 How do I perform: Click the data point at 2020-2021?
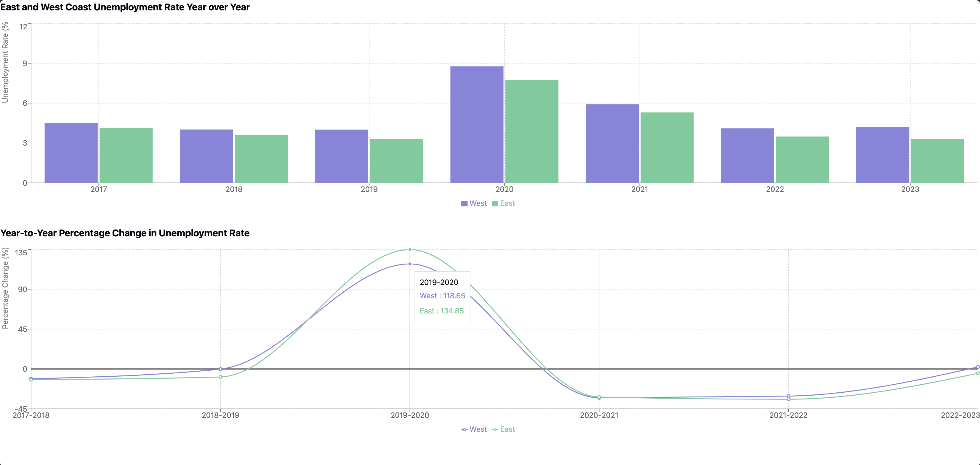pos(599,397)
